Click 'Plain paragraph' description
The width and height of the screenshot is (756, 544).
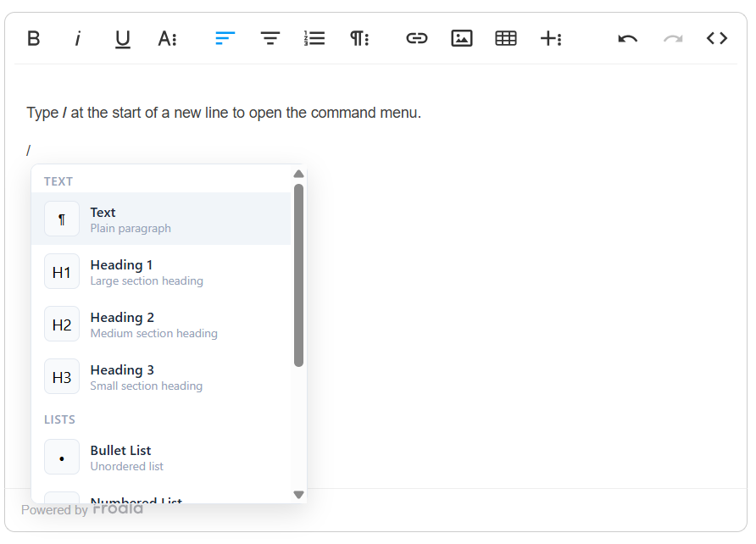131,229
